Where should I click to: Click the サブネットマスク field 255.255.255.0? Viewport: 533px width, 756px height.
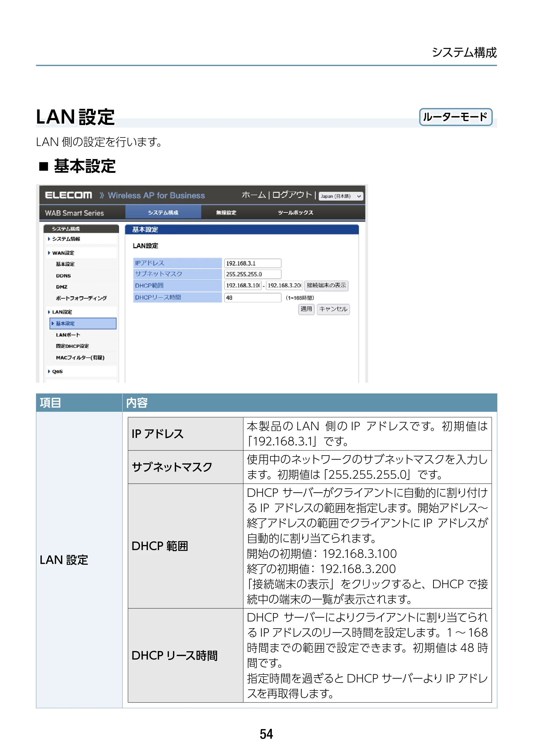pyautogui.click(x=253, y=274)
